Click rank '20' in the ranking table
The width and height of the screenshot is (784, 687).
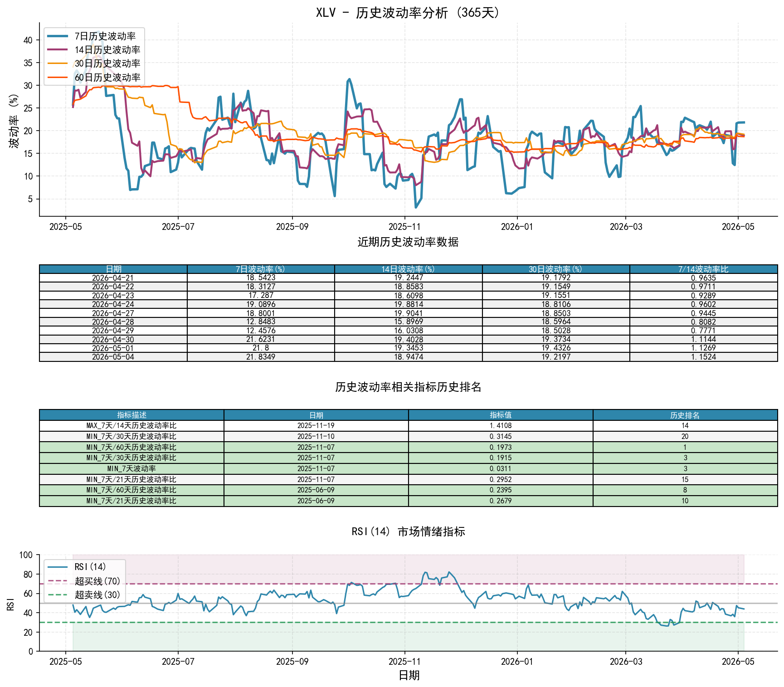coord(685,436)
